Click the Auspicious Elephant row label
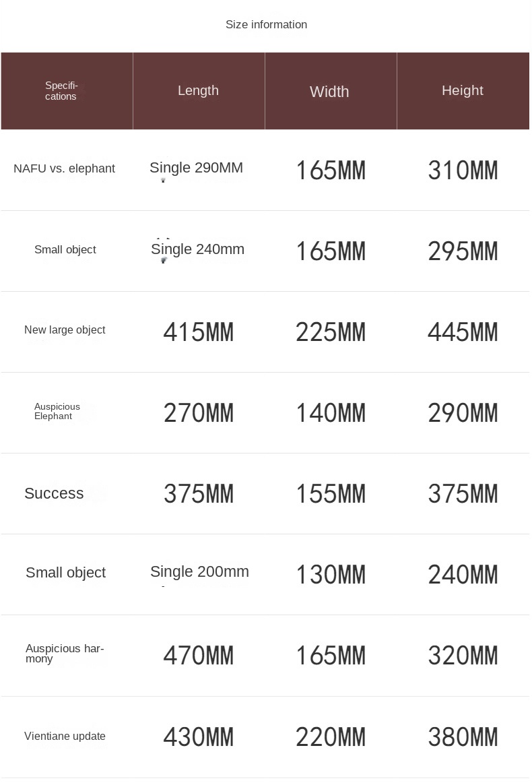Image resolution: width=532 pixels, height=783 pixels. pos(57,412)
